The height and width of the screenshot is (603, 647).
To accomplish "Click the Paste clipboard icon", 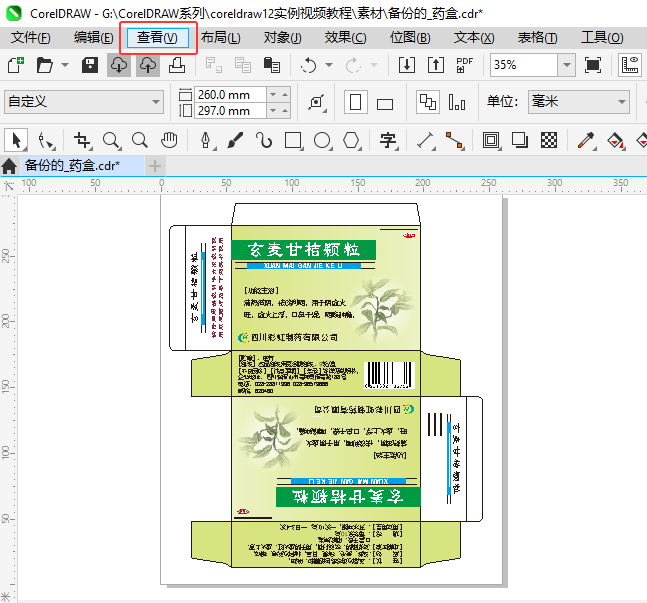I will [x=272, y=65].
